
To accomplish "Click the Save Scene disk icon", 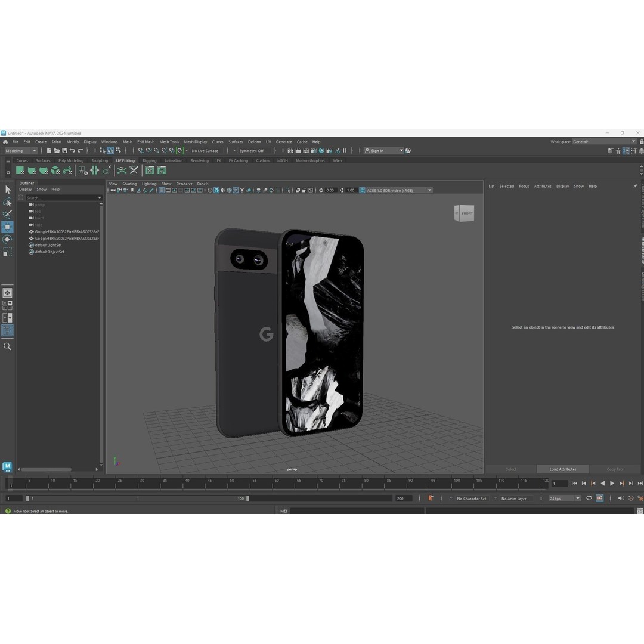I will point(64,151).
